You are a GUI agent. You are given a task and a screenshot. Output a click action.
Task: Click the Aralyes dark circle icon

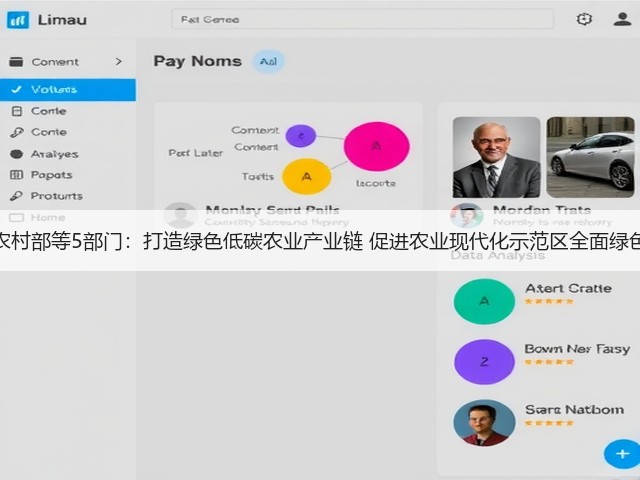tap(16, 154)
